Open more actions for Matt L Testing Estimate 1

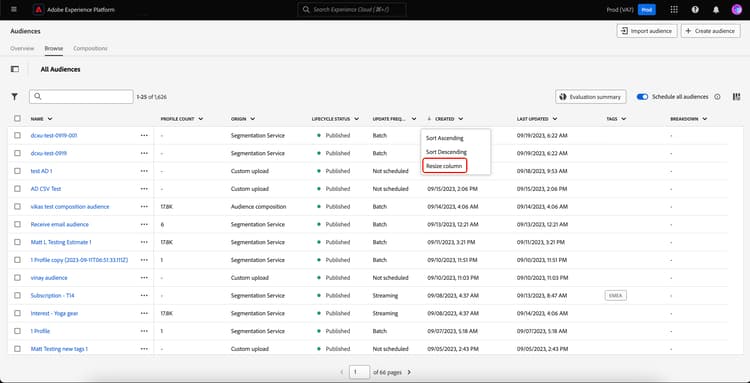click(x=144, y=242)
